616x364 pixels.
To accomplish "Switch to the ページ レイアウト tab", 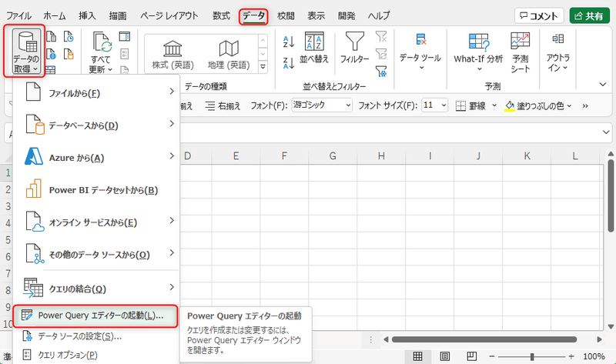I will click(x=169, y=15).
